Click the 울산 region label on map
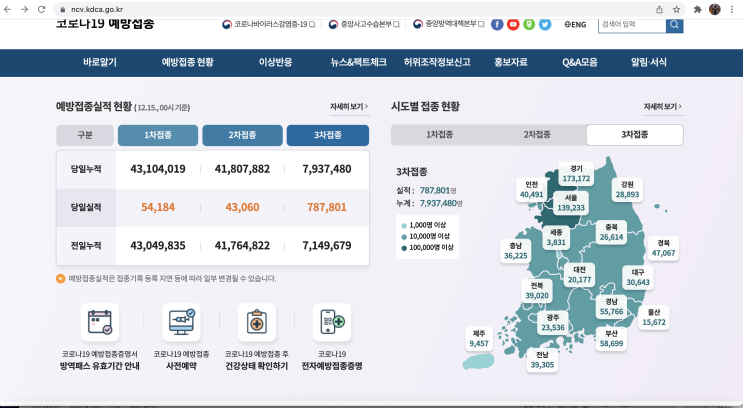The width and height of the screenshot is (743, 408). pyautogui.click(x=654, y=317)
